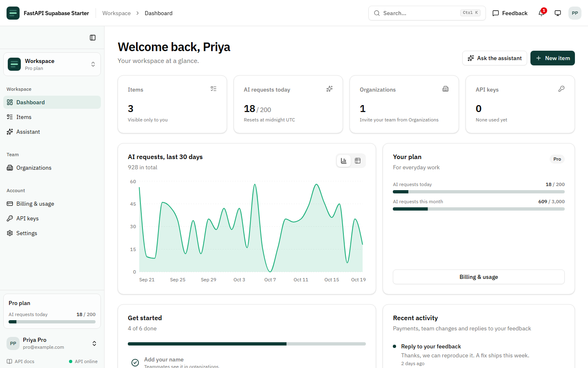
Task: Click the Billing & usage button in Your plan
Action: [479, 277]
